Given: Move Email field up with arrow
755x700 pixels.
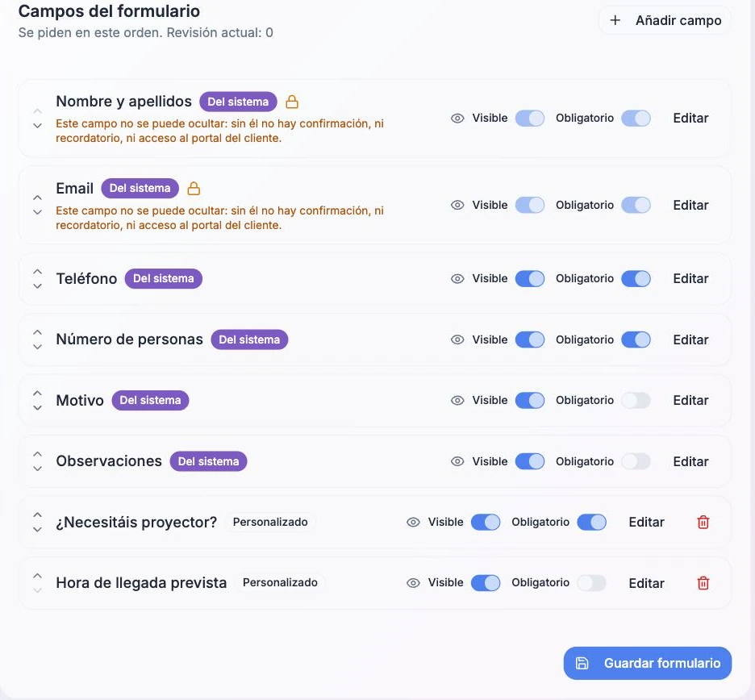Looking at the screenshot, I should pyautogui.click(x=37, y=198).
